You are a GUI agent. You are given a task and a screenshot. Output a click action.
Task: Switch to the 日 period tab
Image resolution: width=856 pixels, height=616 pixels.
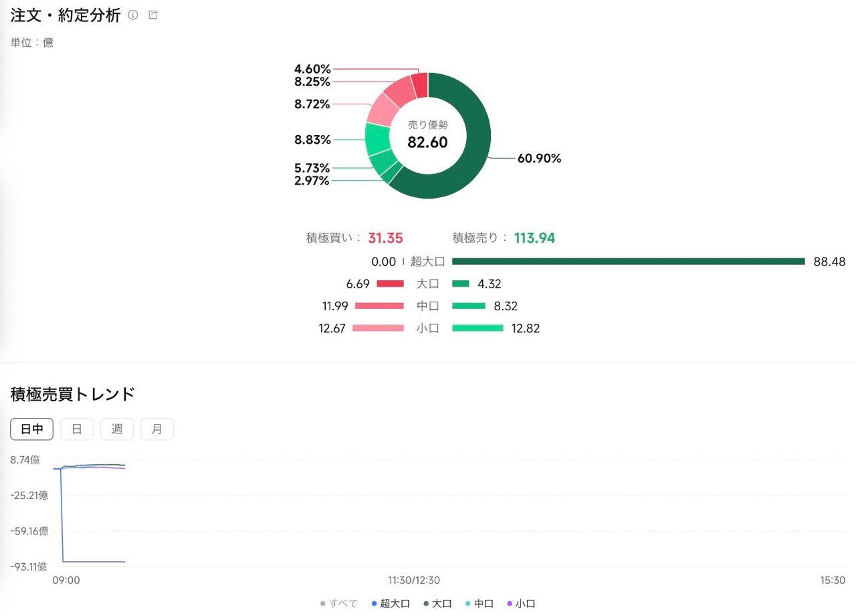[77, 429]
